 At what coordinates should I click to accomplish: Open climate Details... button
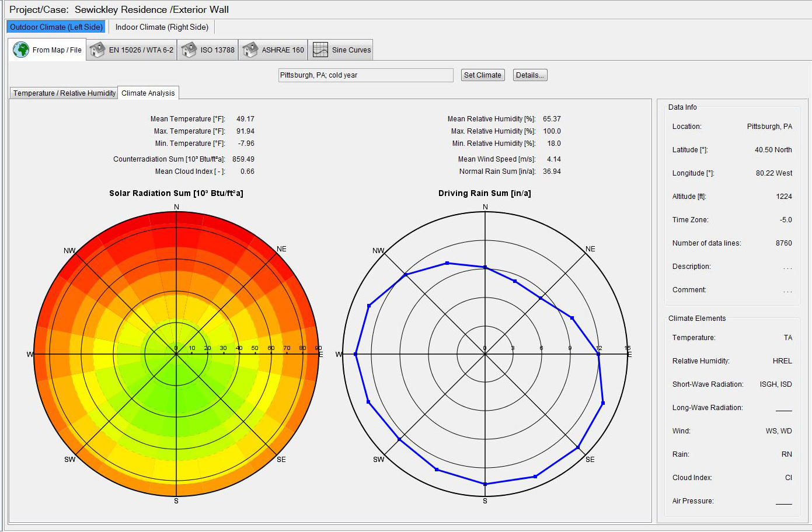point(530,75)
